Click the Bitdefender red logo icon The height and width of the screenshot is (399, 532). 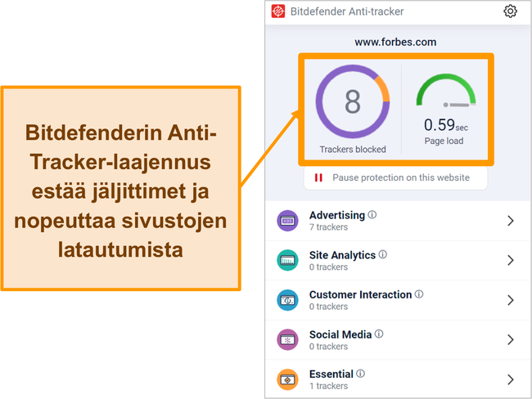coord(278,11)
